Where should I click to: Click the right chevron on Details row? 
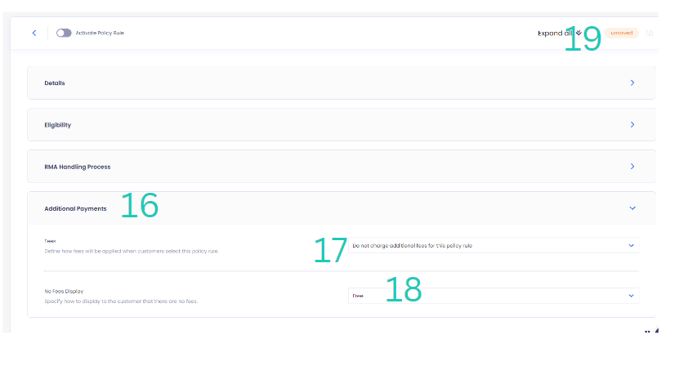click(632, 83)
